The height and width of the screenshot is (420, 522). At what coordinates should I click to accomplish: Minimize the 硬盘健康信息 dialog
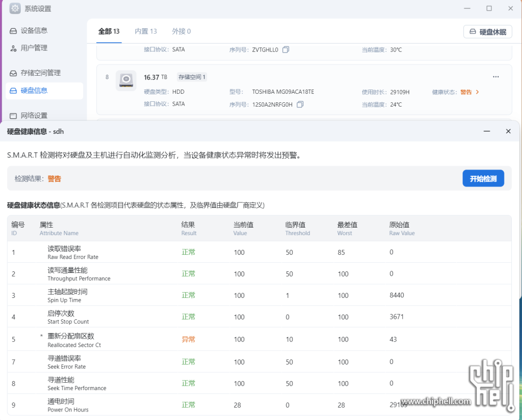tap(487, 131)
